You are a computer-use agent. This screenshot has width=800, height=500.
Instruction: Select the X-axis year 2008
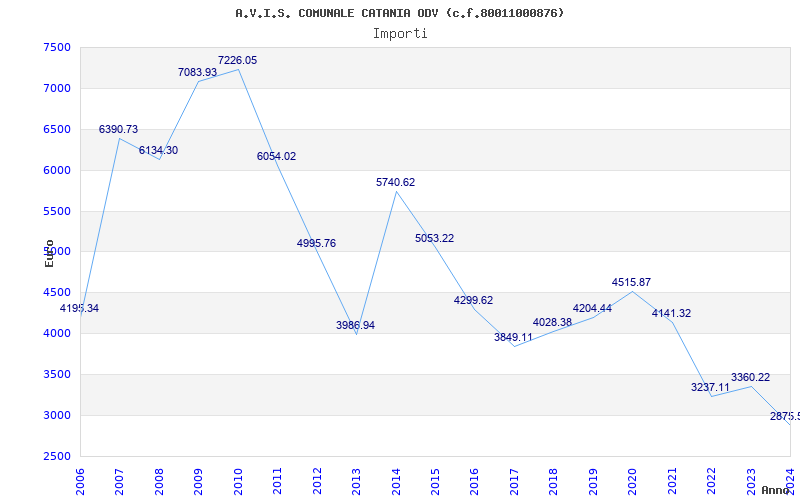click(159, 481)
